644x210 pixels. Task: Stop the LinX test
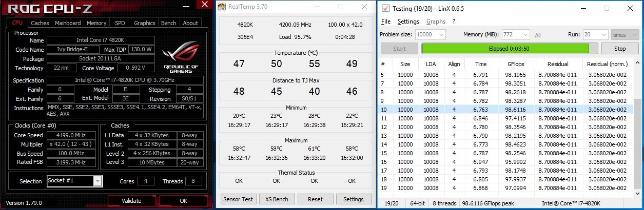point(620,49)
